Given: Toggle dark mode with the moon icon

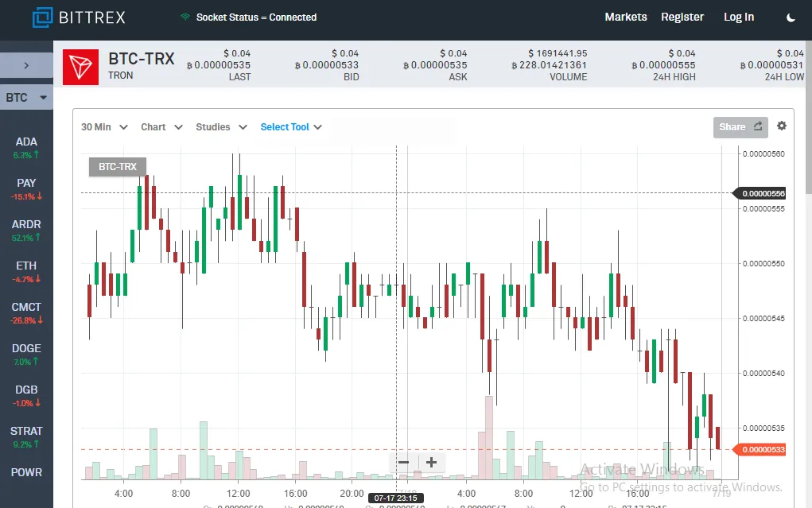Looking at the screenshot, I should coord(791,17).
